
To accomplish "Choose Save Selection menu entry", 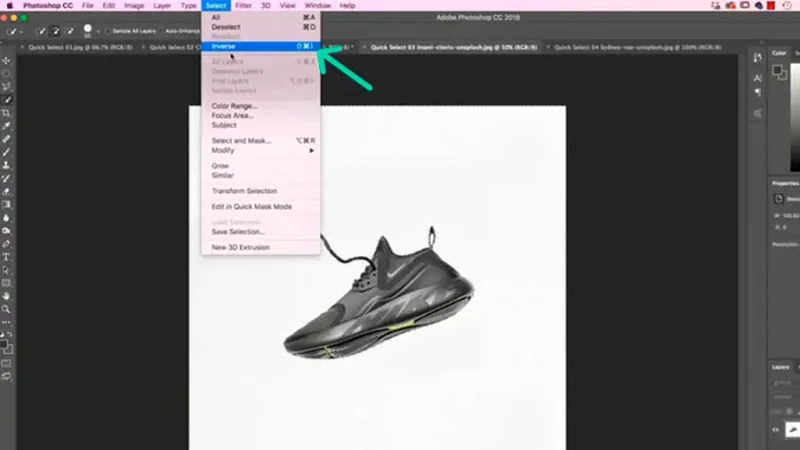I will (x=261, y=232).
